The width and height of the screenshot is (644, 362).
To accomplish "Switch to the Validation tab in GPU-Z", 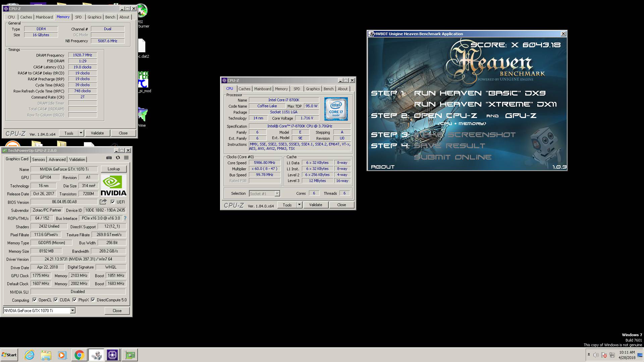I will tap(77, 160).
